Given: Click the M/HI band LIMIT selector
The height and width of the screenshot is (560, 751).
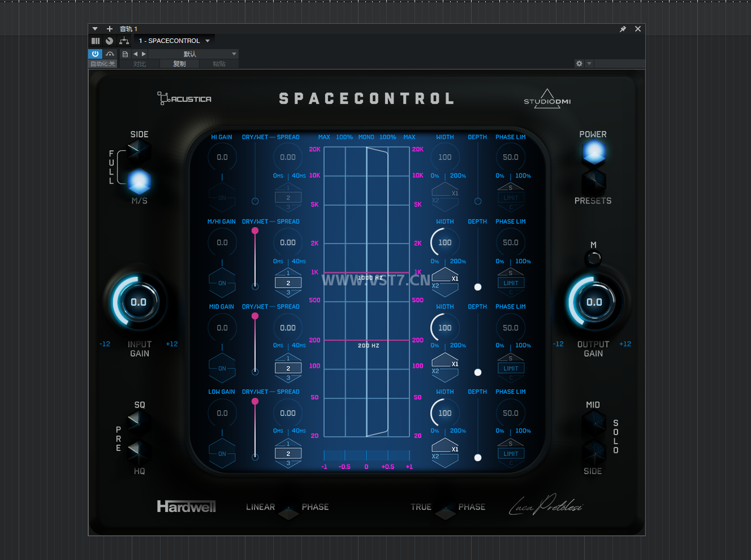Looking at the screenshot, I should coord(511,283).
